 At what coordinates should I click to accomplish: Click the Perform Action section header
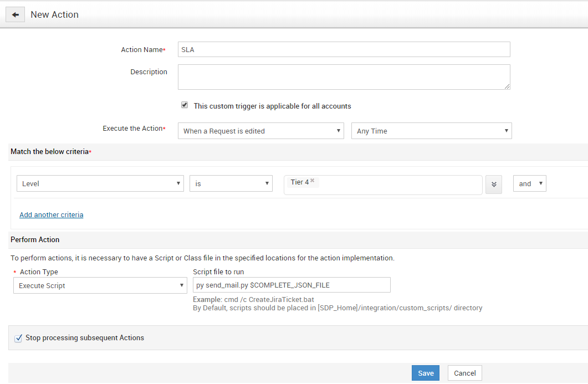[35, 239]
